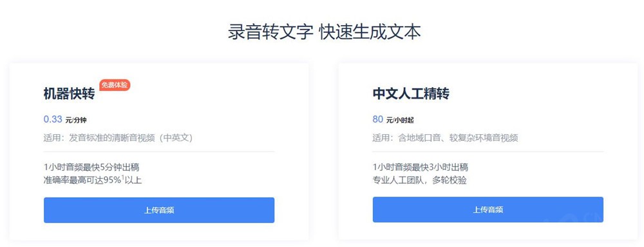The height and width of the screenshot is (247, 644).
Task: Click the line 准确率最高可达95%以上
Action: (93, 180)
